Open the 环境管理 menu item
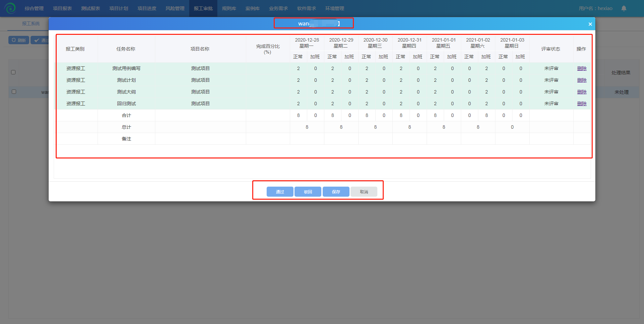Screen dimensions: 644x324 (x=335, y=8)
